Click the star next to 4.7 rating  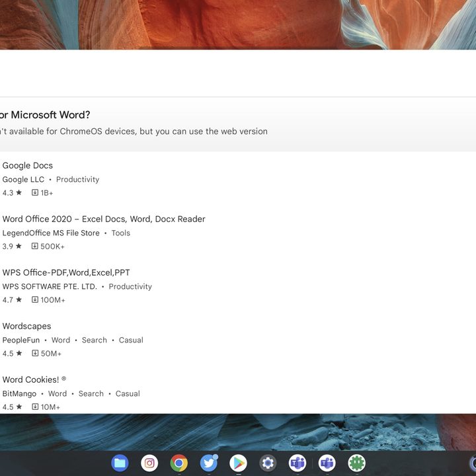19,299
